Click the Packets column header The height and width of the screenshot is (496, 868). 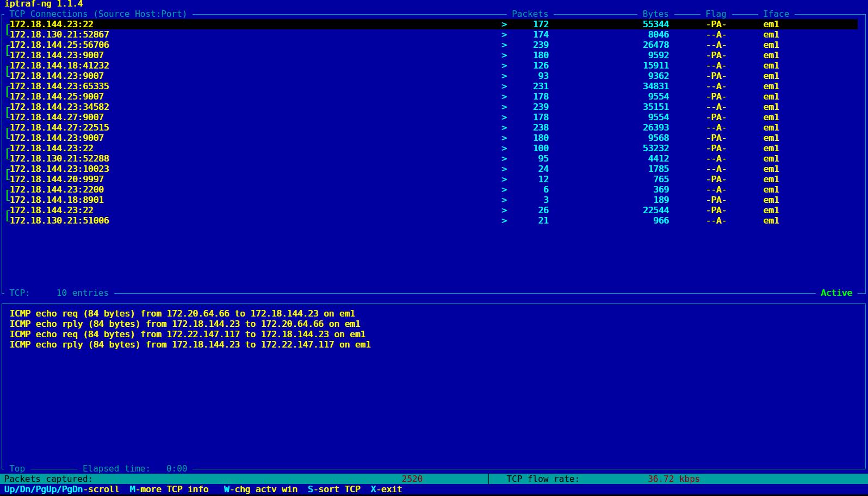(x=530, y=14)
